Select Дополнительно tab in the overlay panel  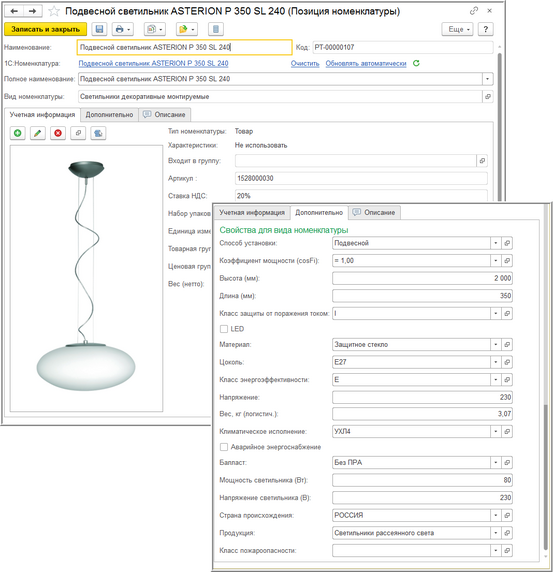pos(319,212)
